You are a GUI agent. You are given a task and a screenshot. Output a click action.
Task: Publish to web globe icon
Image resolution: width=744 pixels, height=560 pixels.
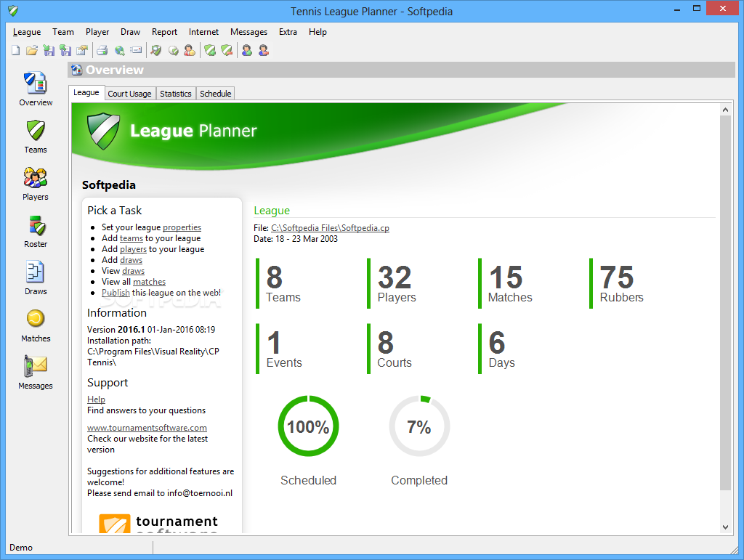(120, 50)
